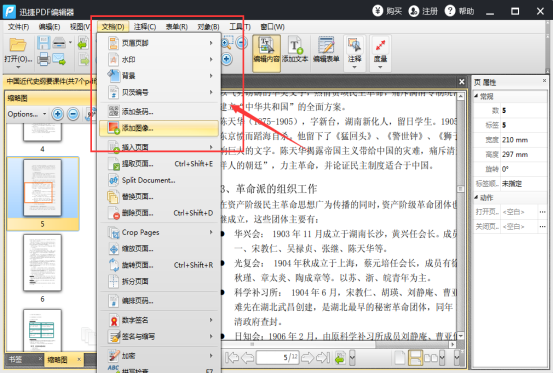
Task: Open thumbnail Options dropdown
Action: (x=27, y=114)
